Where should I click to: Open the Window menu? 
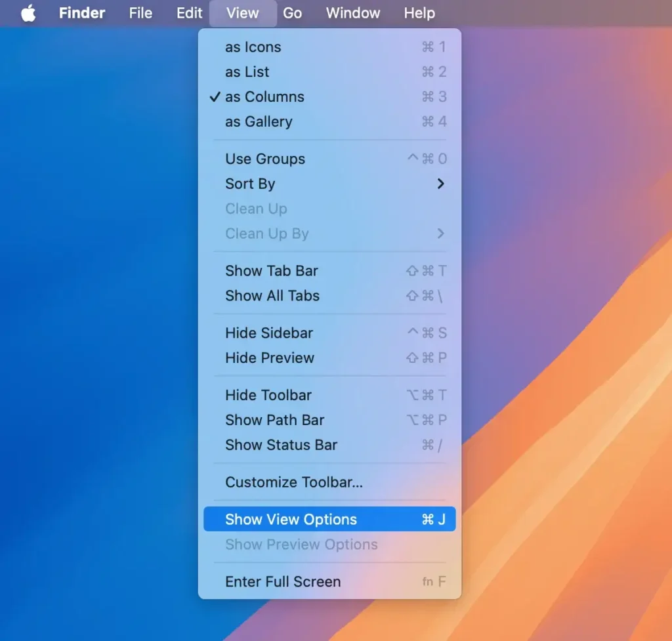tap(352, 13)
